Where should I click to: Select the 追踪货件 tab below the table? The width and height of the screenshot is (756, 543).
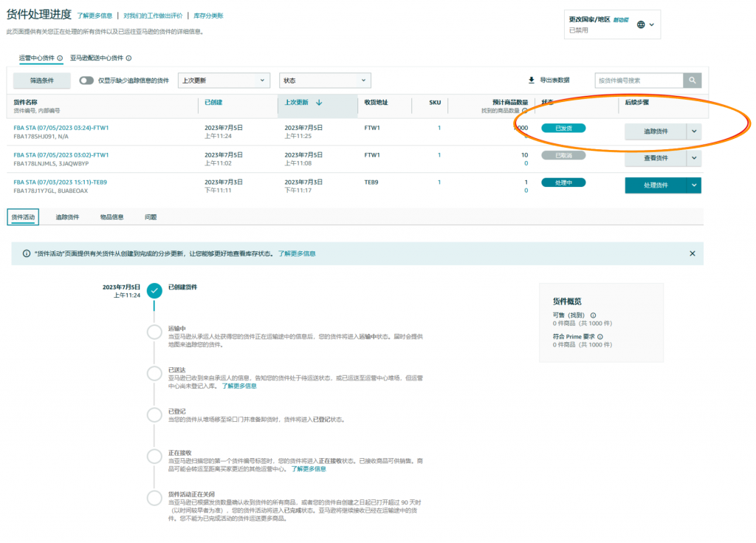pyautogui.click(x=67, y=217)
